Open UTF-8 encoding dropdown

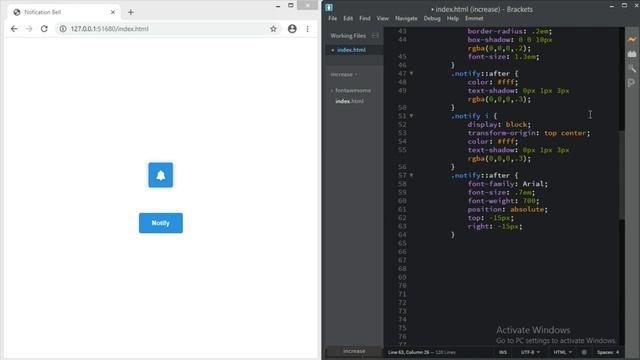530,352
